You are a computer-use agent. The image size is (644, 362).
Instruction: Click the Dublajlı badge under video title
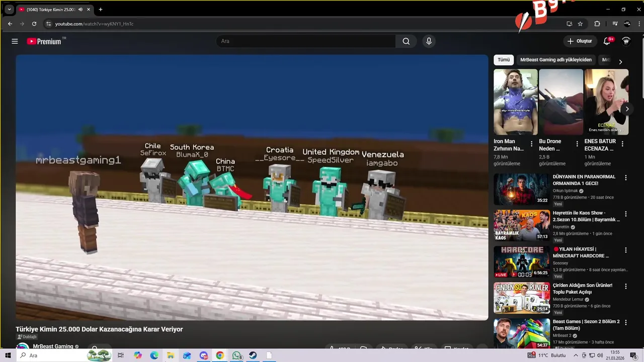pos(27,337)
